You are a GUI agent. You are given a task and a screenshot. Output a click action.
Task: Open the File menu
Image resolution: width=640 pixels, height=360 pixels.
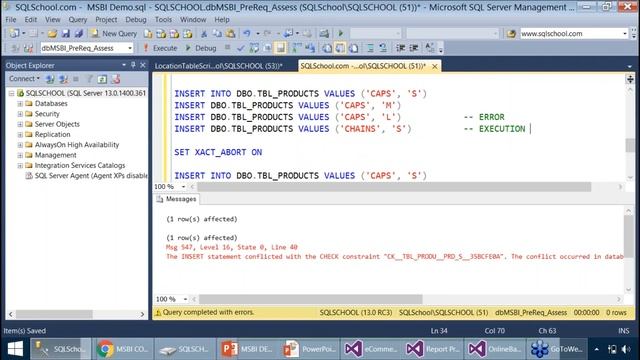(x=11, y=20)
